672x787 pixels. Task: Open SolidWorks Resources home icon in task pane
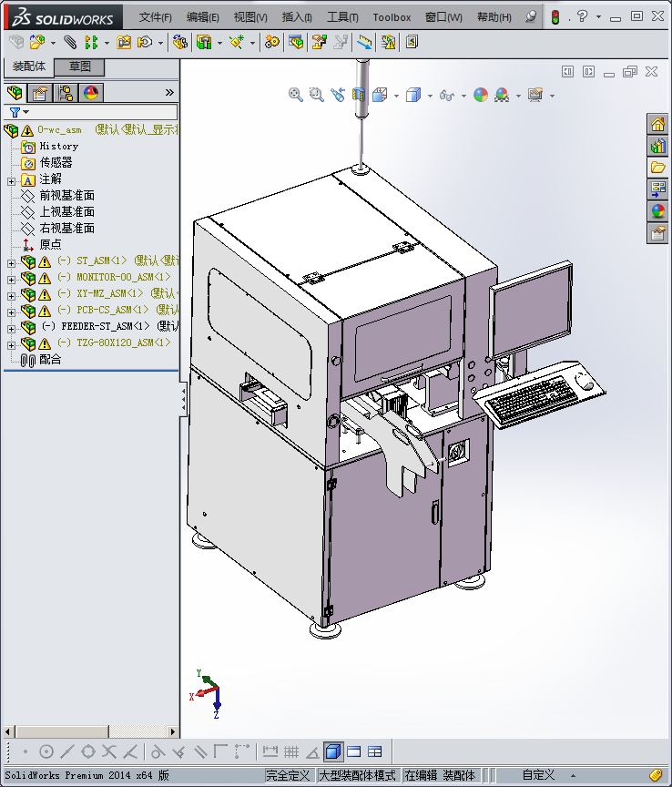pyautogui.click(x=657, y=124)
